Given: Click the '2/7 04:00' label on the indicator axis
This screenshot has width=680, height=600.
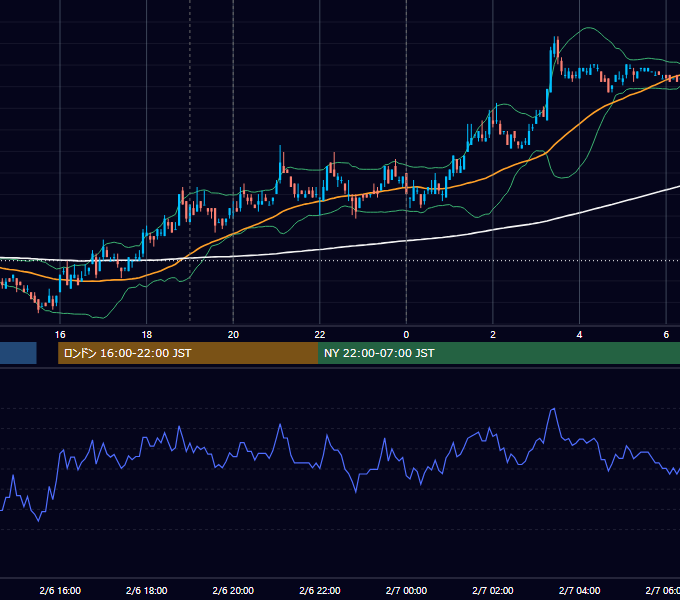Looking at the screenshot, I should 579,590.
